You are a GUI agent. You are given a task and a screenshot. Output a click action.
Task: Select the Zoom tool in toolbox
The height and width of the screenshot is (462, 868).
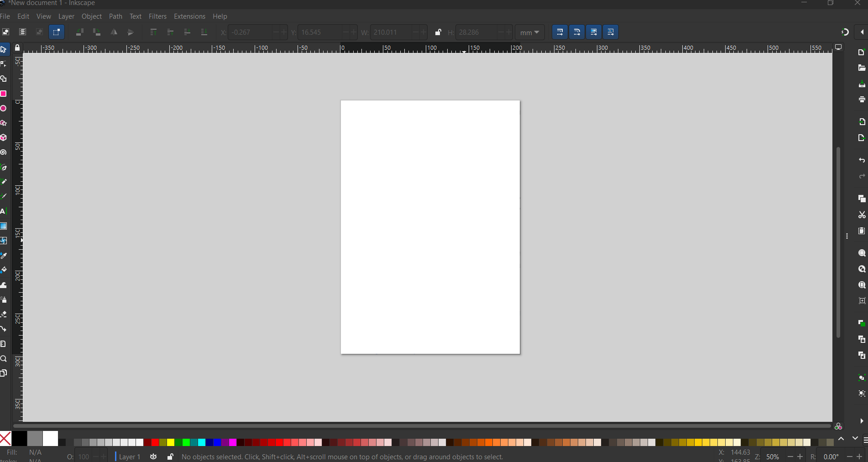[x=4, y=359]
